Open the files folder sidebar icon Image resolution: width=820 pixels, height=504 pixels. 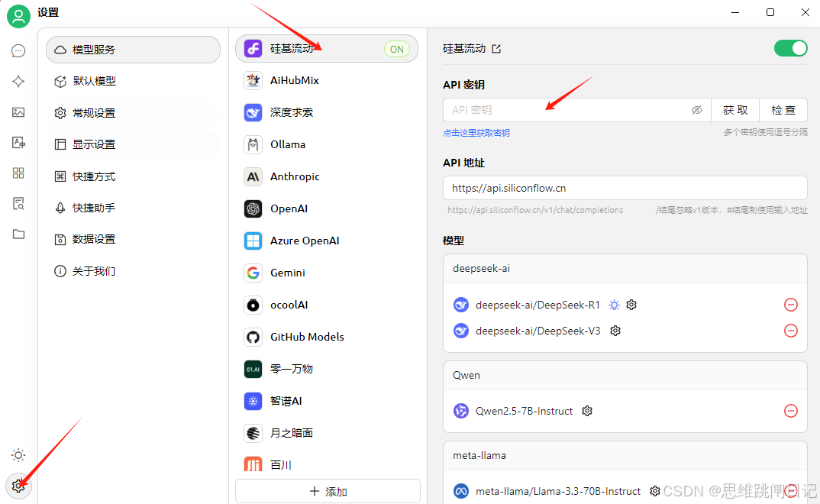(x=18, y=234)
